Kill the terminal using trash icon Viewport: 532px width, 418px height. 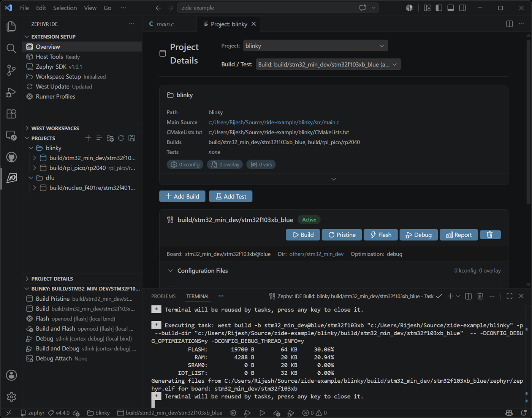coord(480,296)
